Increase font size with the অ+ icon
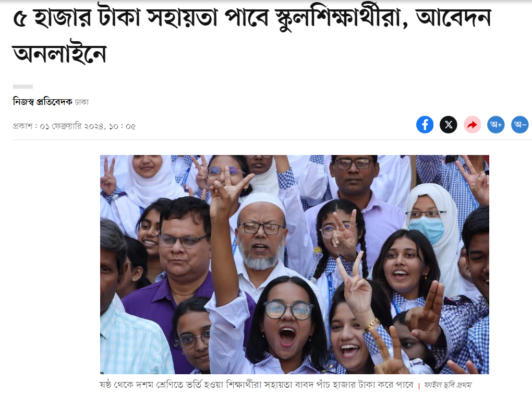Screen dimensions: 532x393 pyautogui.click(x=496, y=125)
